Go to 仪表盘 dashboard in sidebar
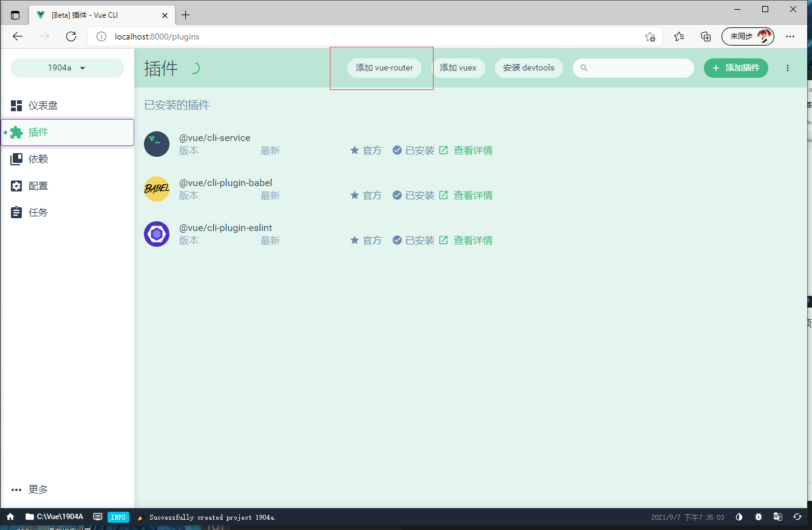This screenshot has width=812, height=530. [67, 106]
